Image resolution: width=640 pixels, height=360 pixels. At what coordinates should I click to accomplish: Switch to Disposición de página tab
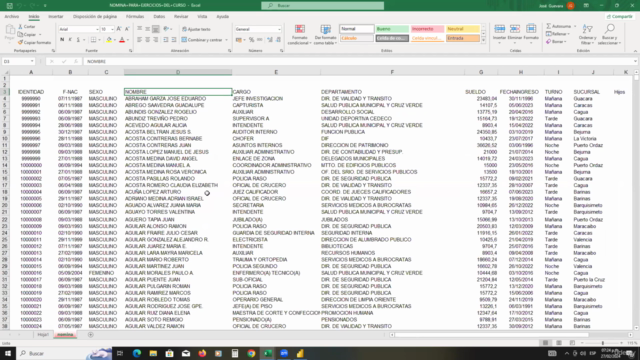coord(95,17)
